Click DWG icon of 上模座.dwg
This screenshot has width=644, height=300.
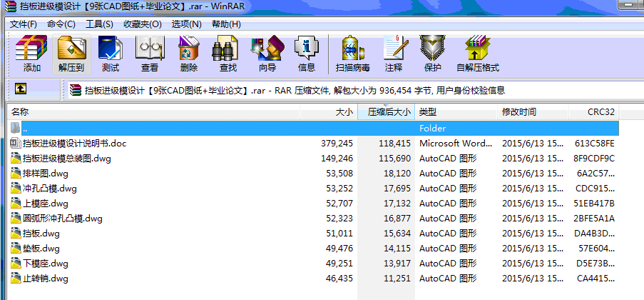pyautogui.click(x=16, y=204)
